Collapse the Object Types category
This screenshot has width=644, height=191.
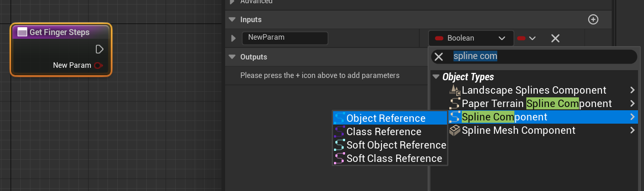[x=436, y=77]
